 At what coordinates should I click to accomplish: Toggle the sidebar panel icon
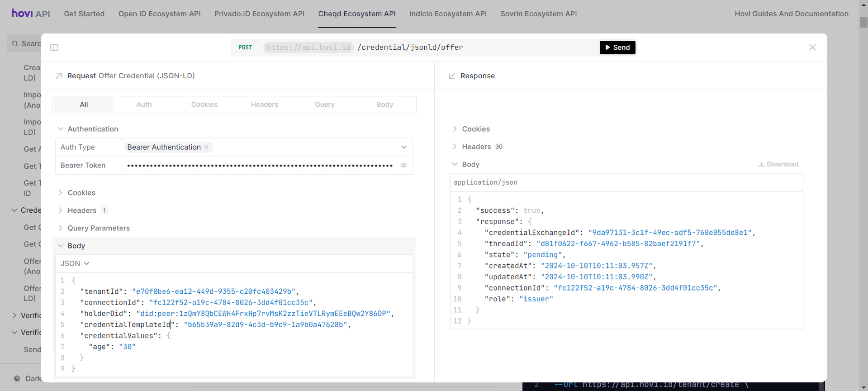pyautogui.click(x=54, y=48)
